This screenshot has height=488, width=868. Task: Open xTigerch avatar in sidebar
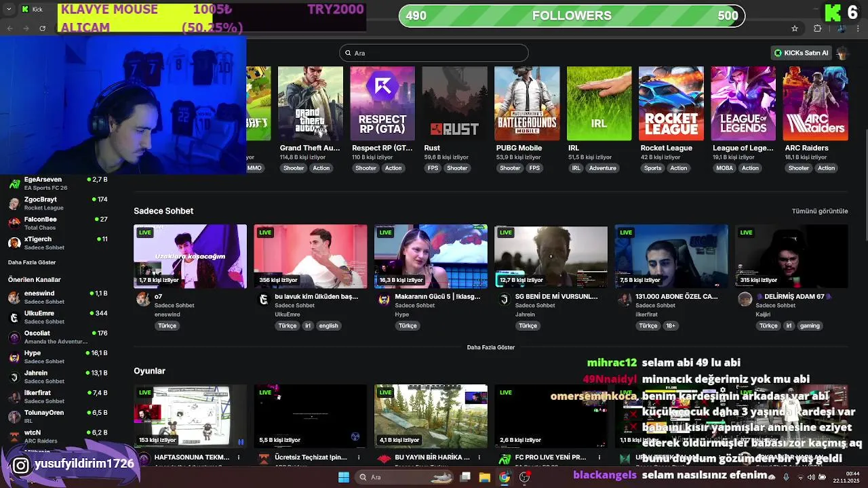tap(14, 243)
